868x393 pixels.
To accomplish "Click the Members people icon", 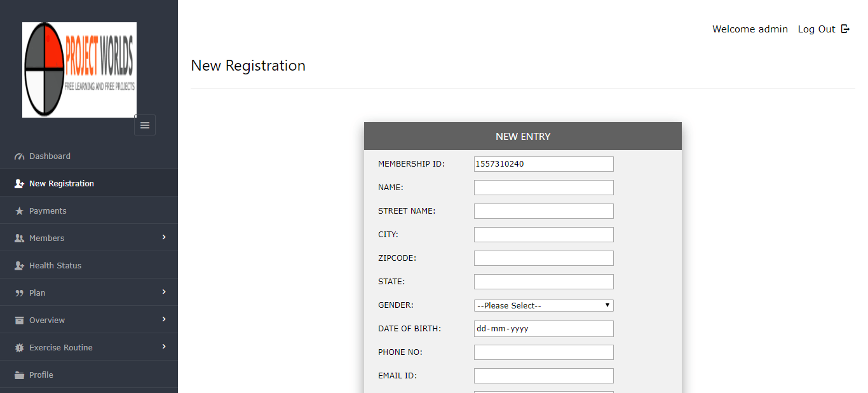I will pos(19,238).
